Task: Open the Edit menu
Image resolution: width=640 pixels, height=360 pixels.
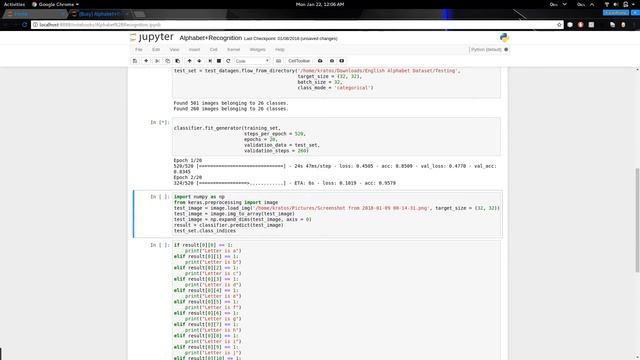Action: pos(156,49)
